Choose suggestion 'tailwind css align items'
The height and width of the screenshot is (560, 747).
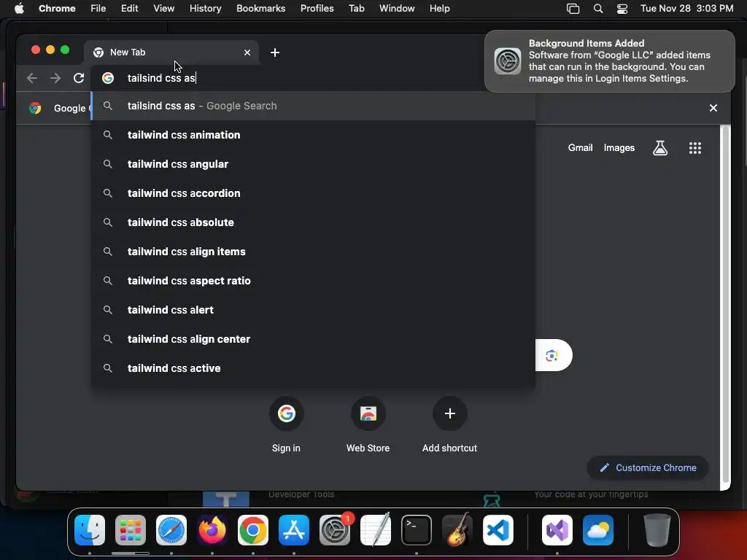pos(314,252)
